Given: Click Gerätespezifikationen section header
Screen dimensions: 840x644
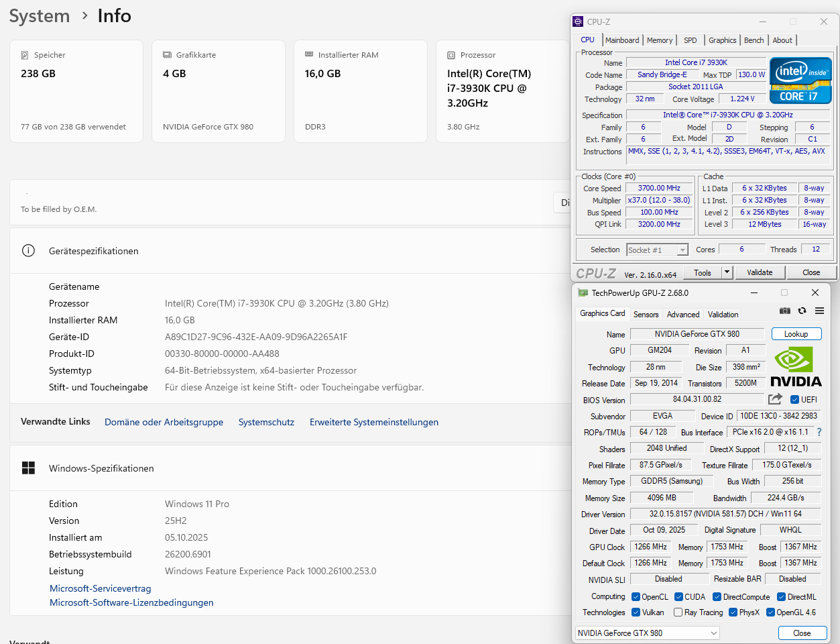Looking at the screenshot, I should click(290, 251).
